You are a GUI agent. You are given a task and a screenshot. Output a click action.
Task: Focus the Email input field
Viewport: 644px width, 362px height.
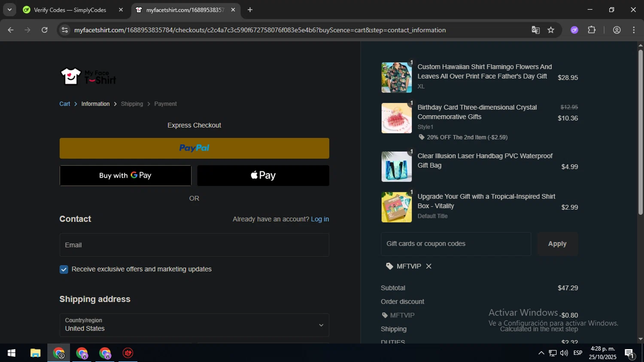click(x=194, y=245)
